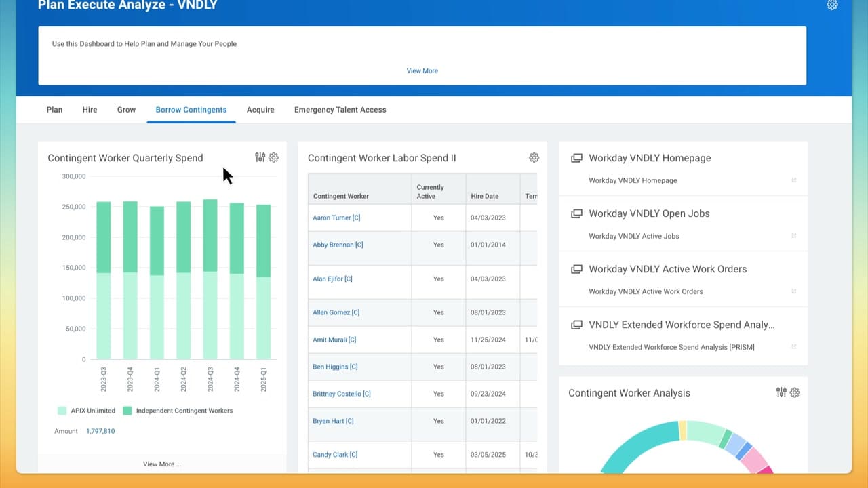Open gear settings on Contingent Worker Quarterly Spend
868x488 pixels.
click(273, 157)
